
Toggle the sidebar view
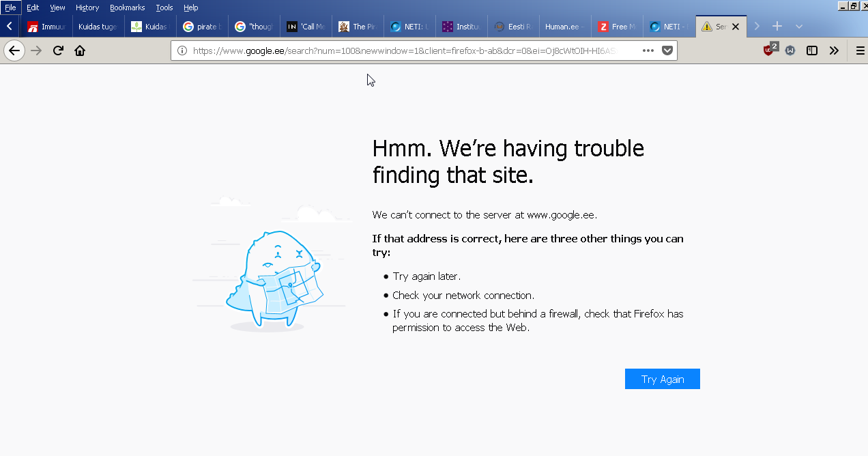[812, 51]
